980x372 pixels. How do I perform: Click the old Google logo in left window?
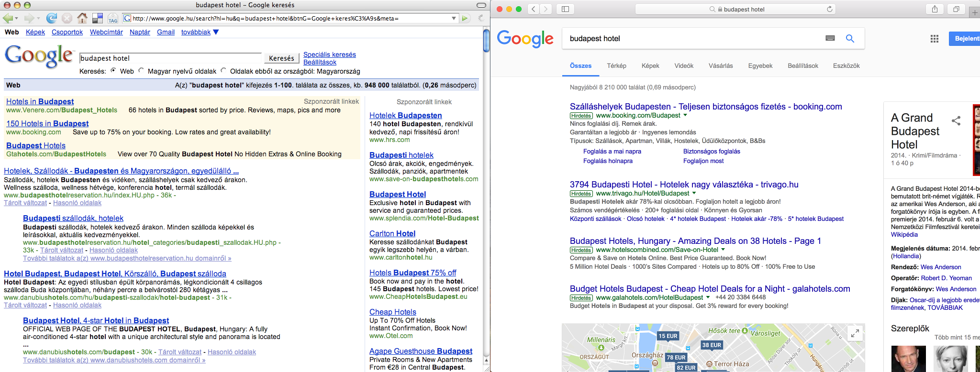[x=39, y=56]
